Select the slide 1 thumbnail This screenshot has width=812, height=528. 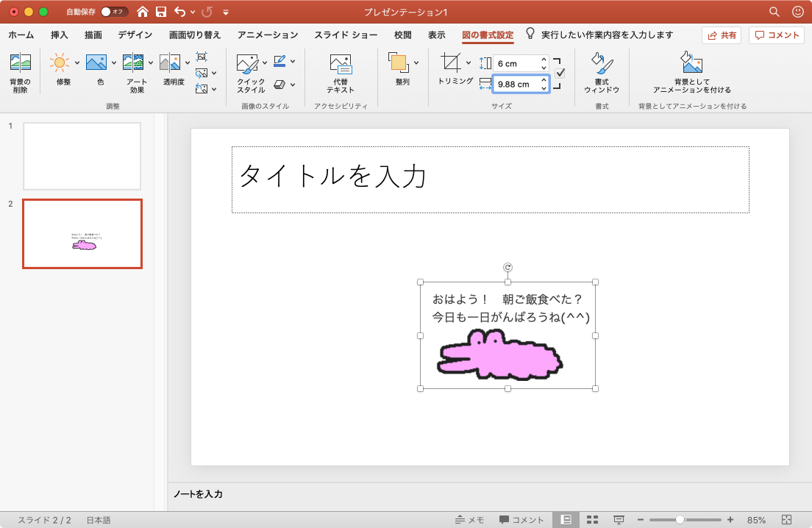click(x=82, y=156)
